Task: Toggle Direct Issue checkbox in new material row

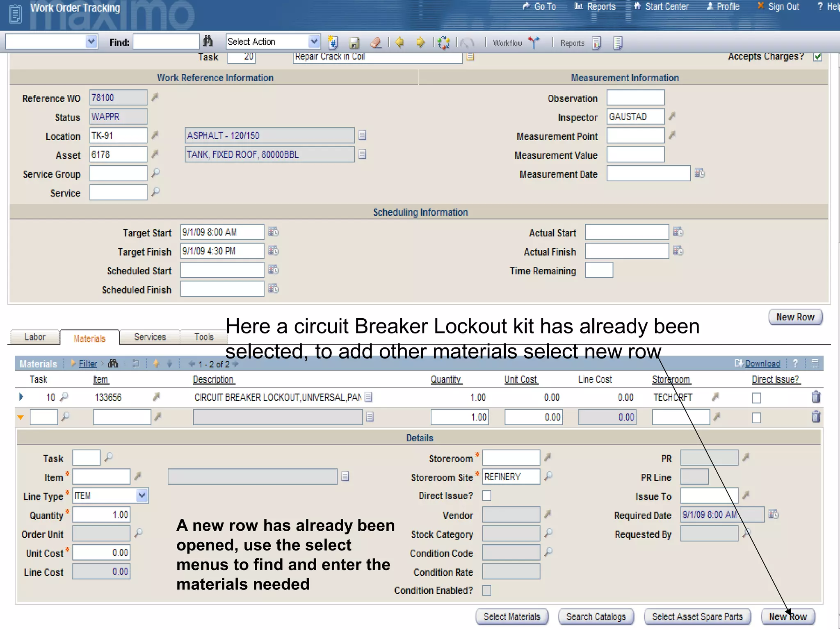Action: coord(756,418)
